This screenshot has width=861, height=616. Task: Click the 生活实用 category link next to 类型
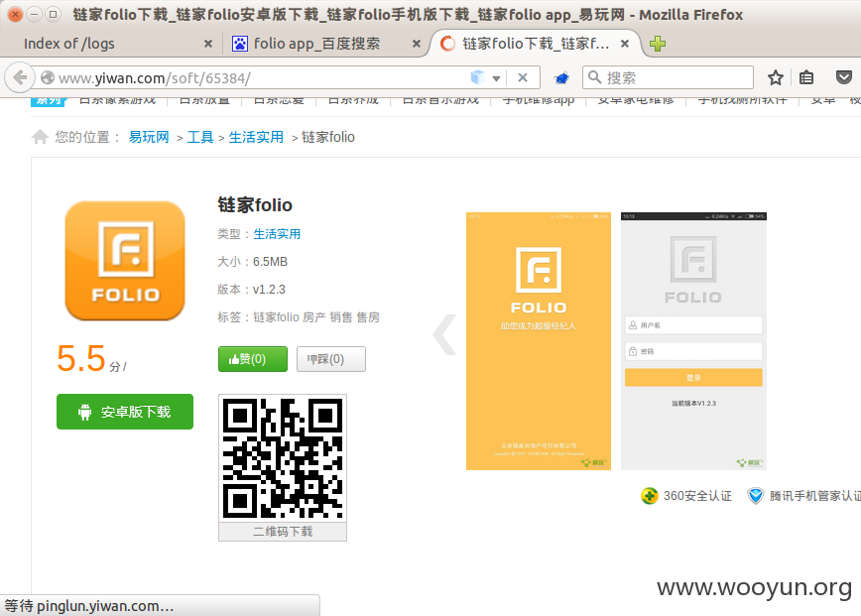[x=277, y=234]
